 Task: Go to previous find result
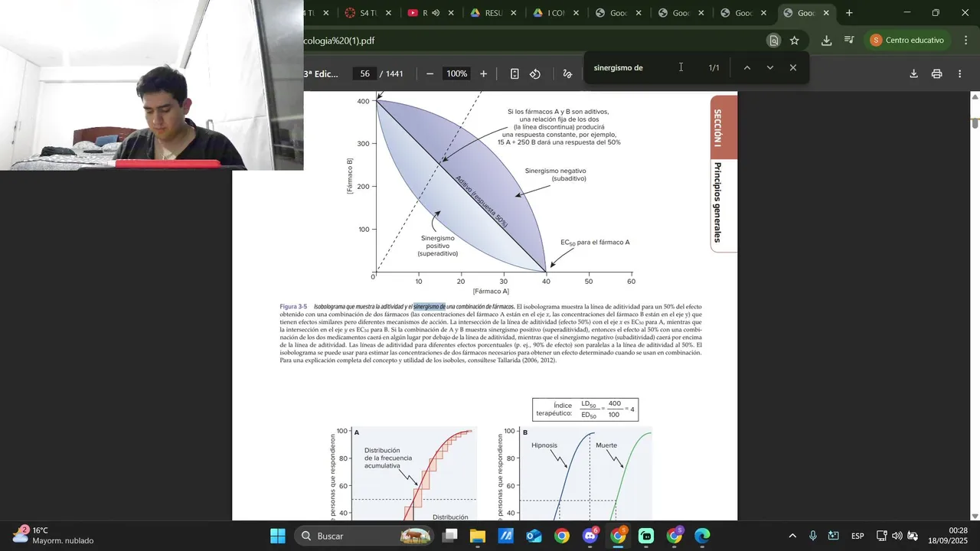[x=747, y=67]
